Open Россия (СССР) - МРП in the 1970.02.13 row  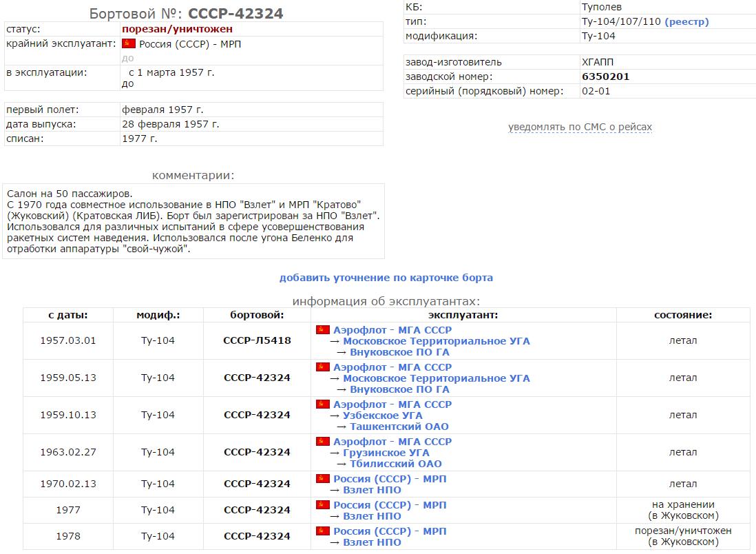coord(390,479)
